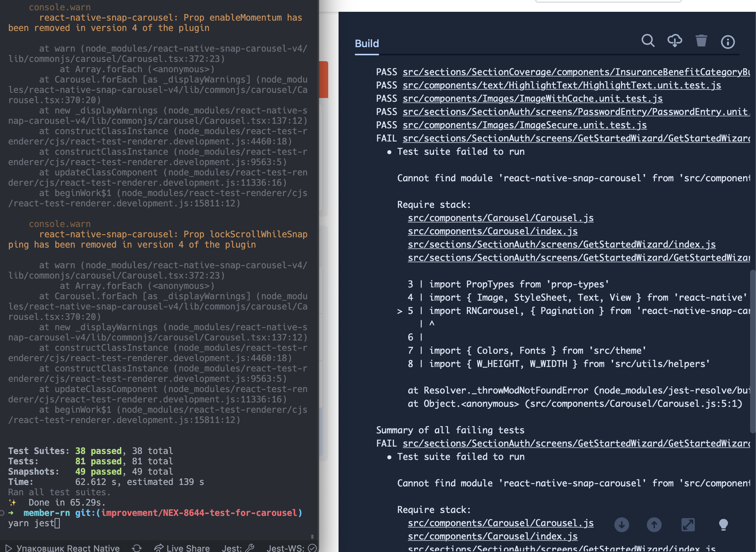The image size is (756, 552).
Task: Switch to the Build tab
Action: tap(367, 43)
